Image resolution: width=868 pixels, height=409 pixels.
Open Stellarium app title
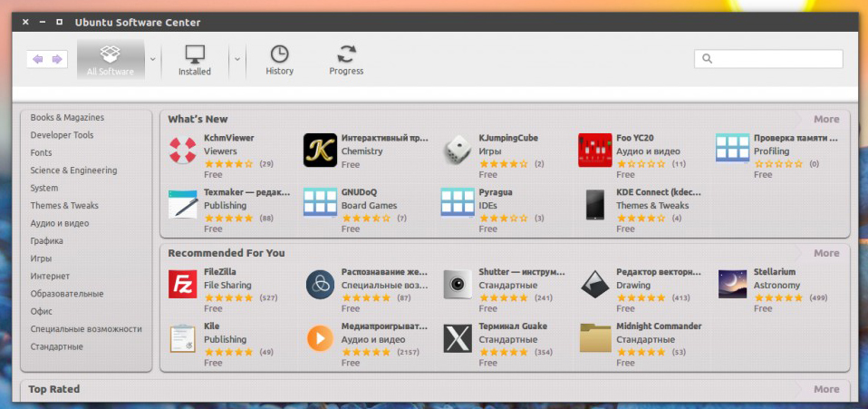pyautogui.click(x=775, y=272)
